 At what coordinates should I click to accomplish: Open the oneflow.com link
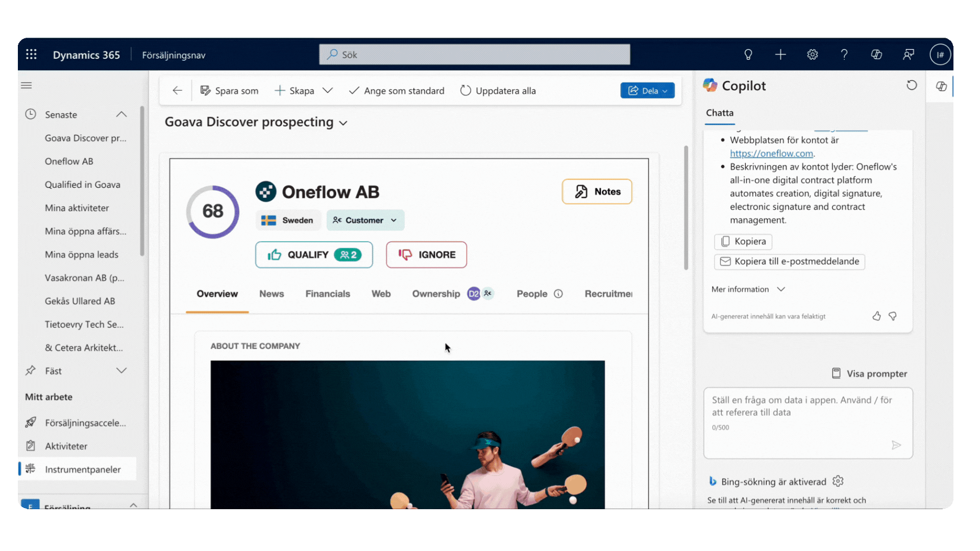coord(771,154)
